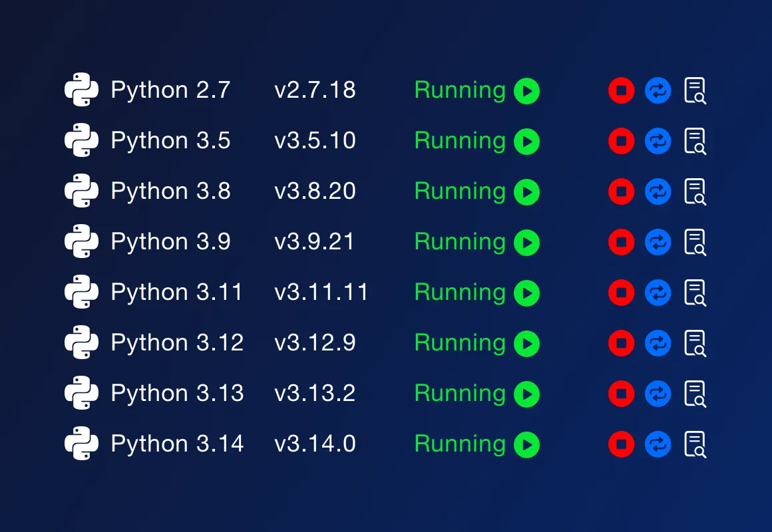This screenshot has height=532, width=772.
Task: Click the green play icon for Python 3.8
Action: point(527,192)
